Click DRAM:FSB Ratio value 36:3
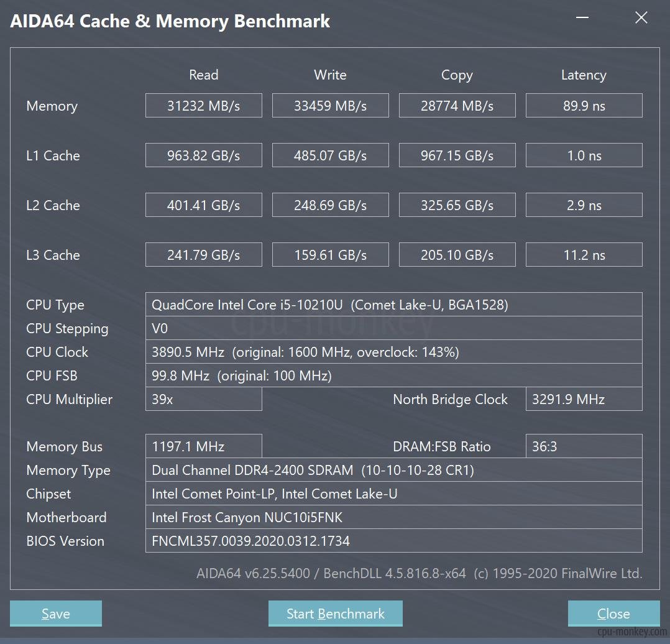670x644 pixels. [x=584, y=446]
